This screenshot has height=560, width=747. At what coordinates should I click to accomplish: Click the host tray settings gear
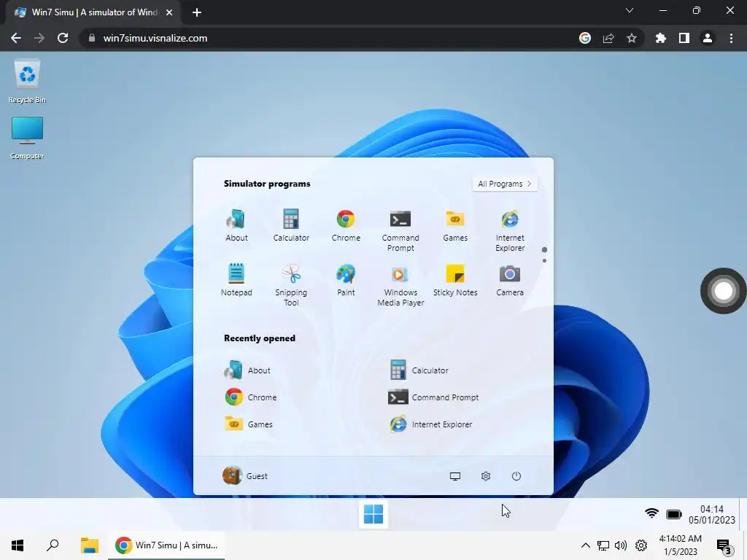[x=641, y=545]
